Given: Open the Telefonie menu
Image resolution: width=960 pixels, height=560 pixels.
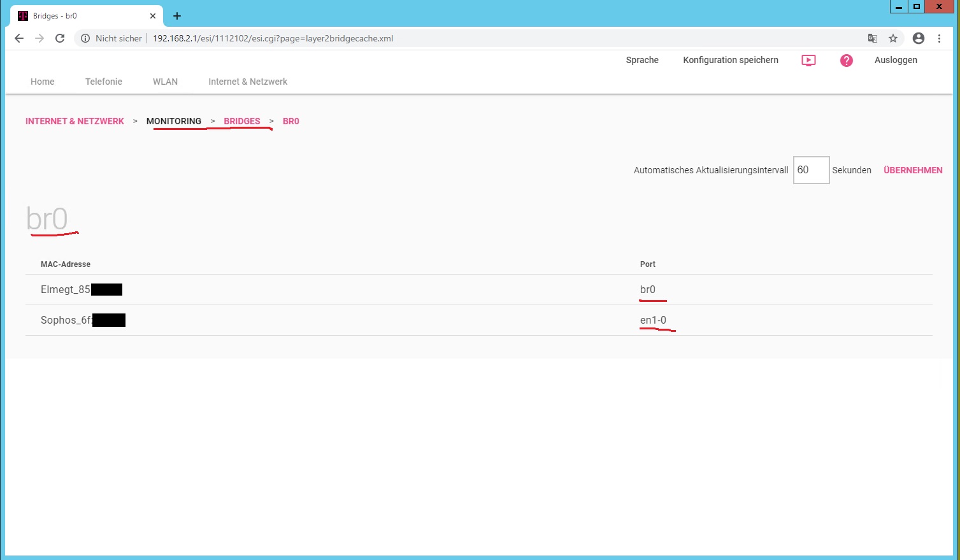Looking at the screenshot, I should [104, 82].
